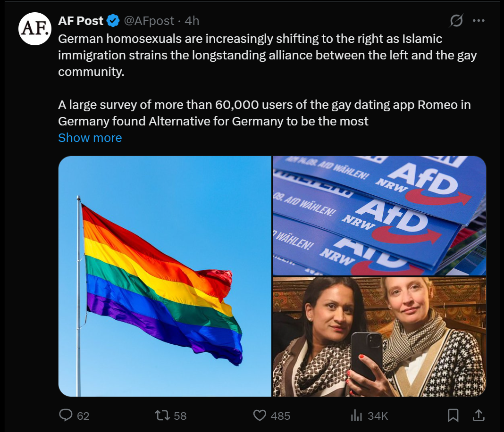
Task: Open Grok explain for this post
Action: pos(456,21)
